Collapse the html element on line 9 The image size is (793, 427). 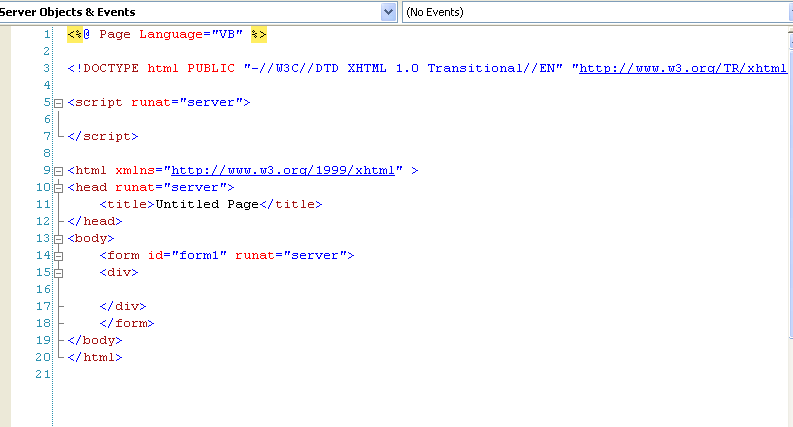59,171
